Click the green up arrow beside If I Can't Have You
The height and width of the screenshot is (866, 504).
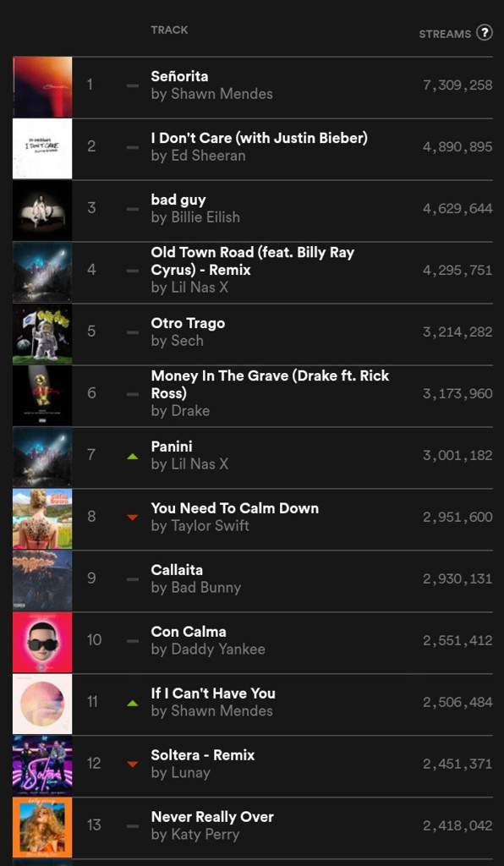point(133,703)
